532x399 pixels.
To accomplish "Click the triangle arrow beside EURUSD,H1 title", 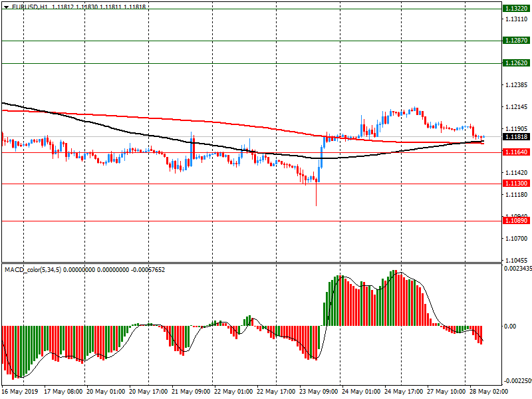I will (x=6, y=7).
